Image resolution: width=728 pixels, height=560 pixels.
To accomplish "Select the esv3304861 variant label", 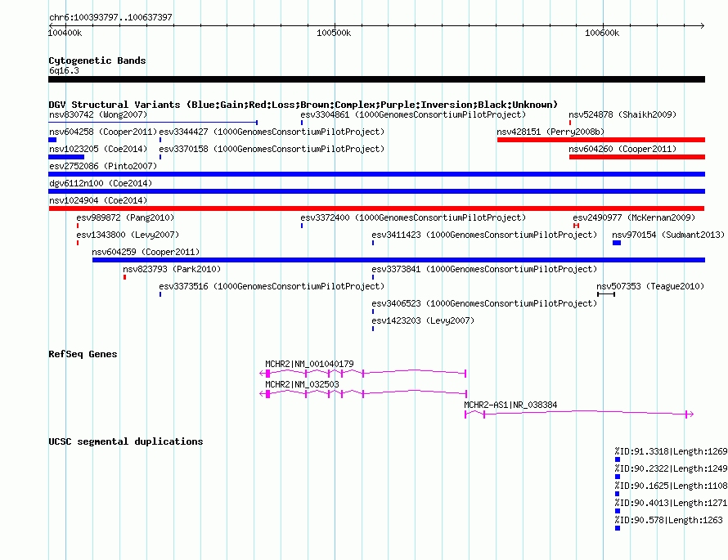I will click(x=413, y=114).
